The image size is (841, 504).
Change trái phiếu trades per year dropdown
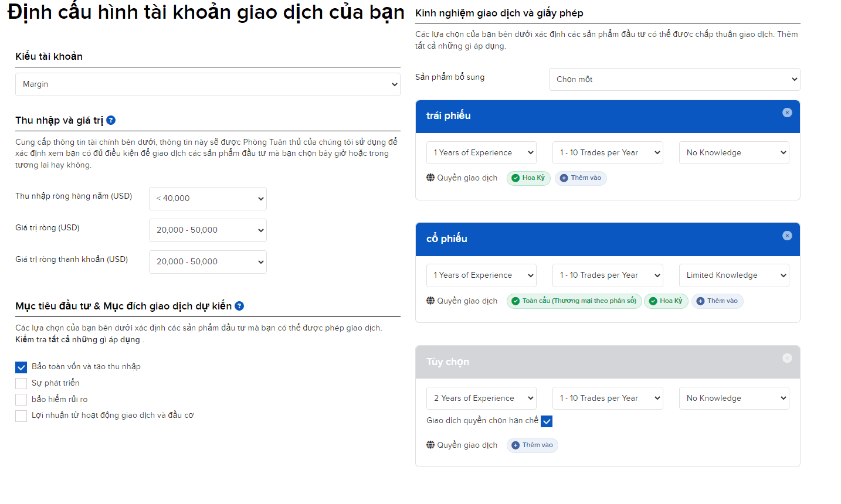(x=608, y=152)
